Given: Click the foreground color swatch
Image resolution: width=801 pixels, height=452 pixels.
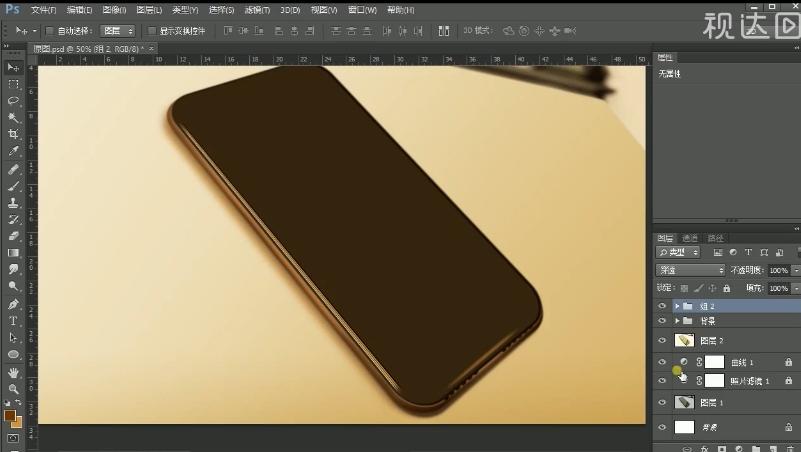Looking at the screenshot, I should [10, 415].
